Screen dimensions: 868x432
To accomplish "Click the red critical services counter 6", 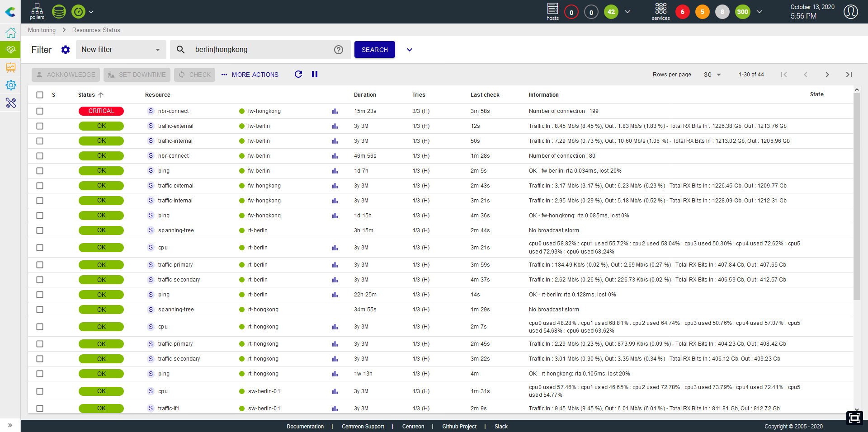I will coord(683,12).
